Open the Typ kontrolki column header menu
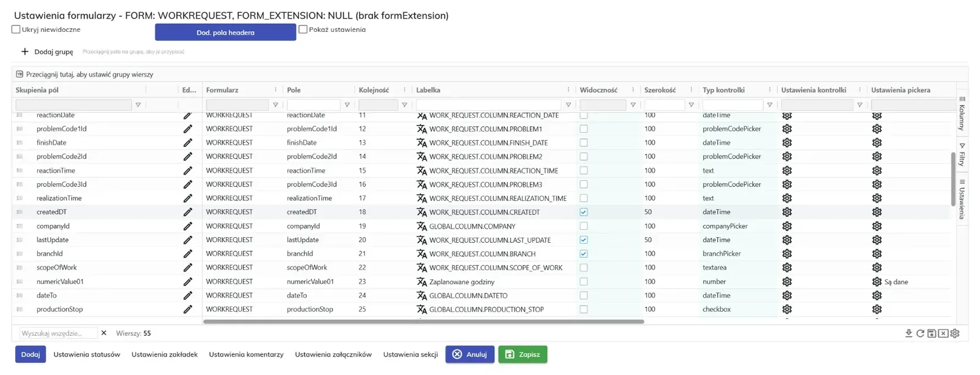This screenshot has height=375, width=980. click(x=769, y=89)
